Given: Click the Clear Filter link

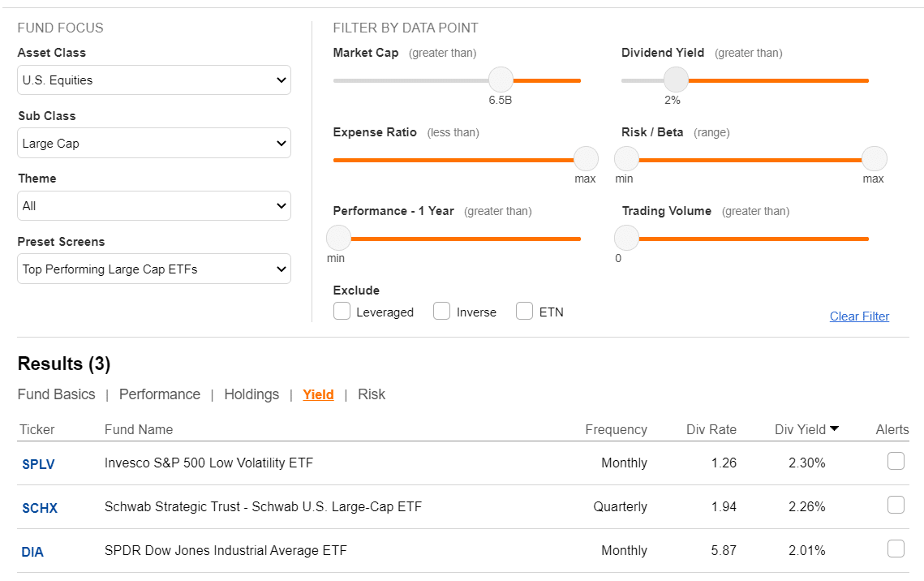Looking at the screenshot, I should click(859, 316).
